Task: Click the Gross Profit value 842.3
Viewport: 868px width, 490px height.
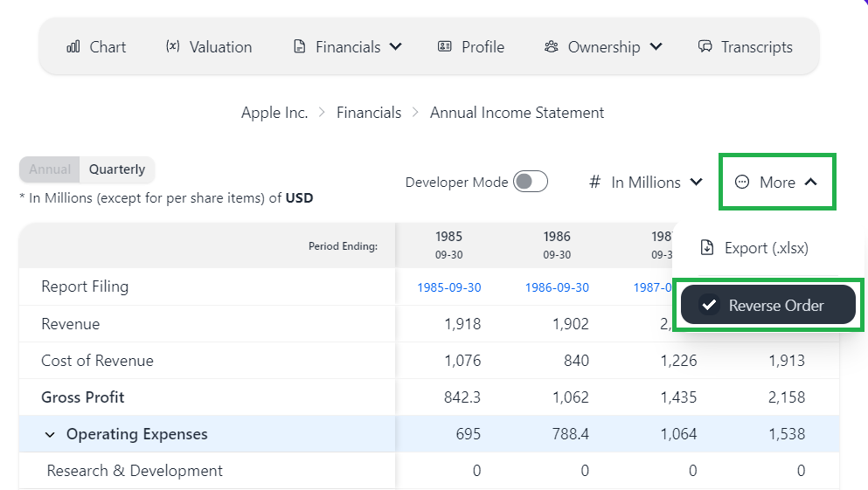Action: 462,397
